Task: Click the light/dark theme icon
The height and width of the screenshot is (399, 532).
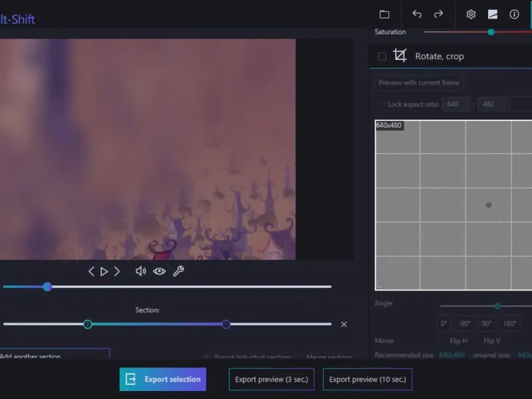Action: point(493,14)
